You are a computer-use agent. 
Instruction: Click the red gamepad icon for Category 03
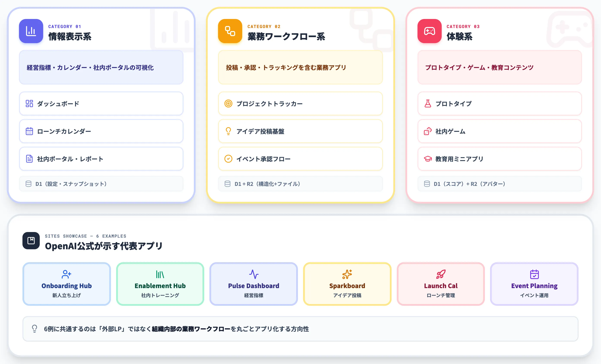click(429, 31)
